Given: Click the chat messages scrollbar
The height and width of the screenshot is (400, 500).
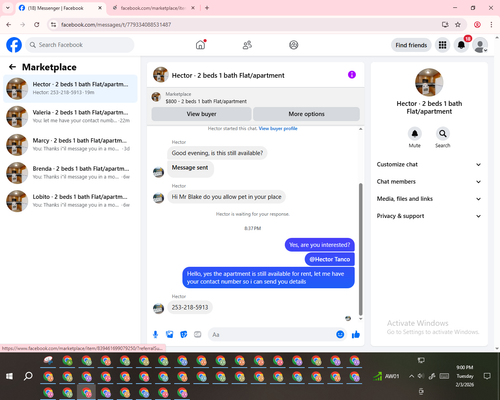Looking at the screenshot, I should point(360,249).
